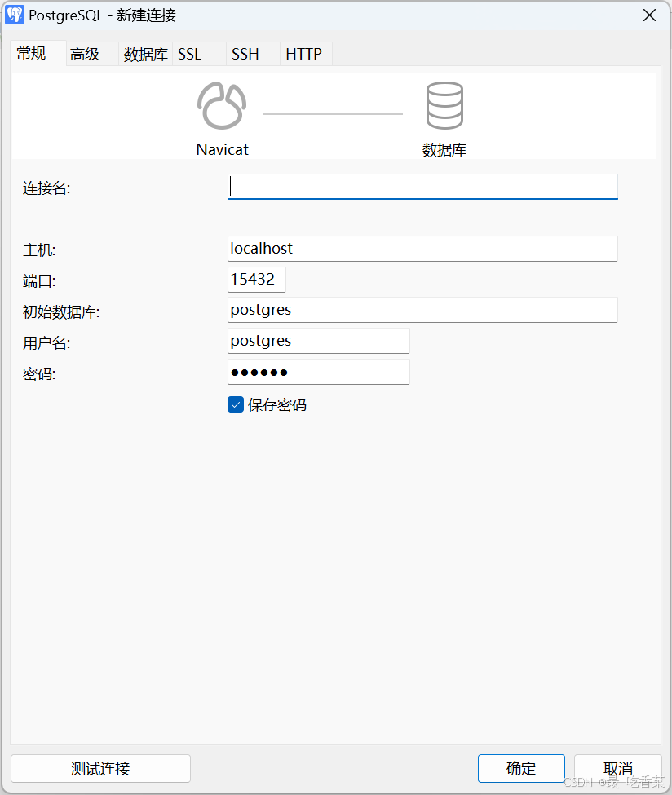Cancel with the 取消 button
Screen dimensions: 672x795
[617, 768]
